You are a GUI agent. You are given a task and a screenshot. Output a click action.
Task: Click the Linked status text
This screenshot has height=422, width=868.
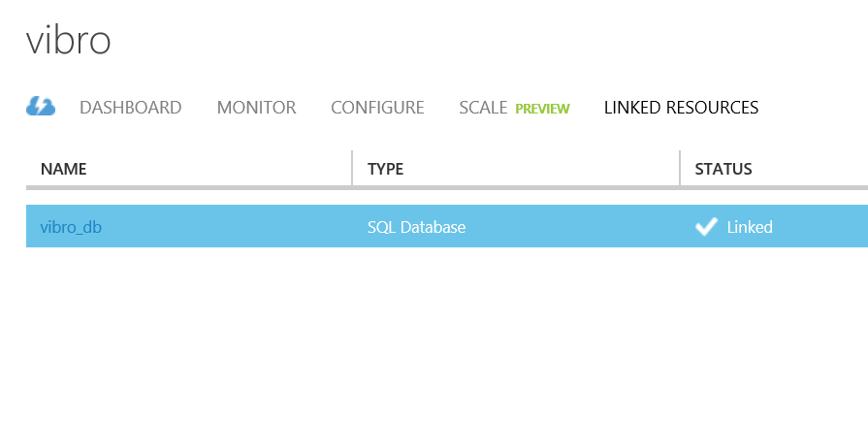pos(750,227)
